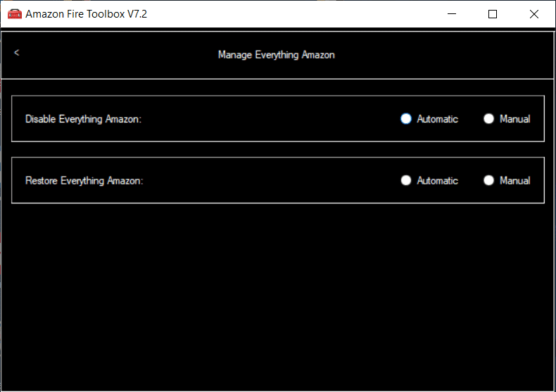Click the 'Restore Everything Amazon:' label
This screenshot has width=556, height=392.
(84, 181)
